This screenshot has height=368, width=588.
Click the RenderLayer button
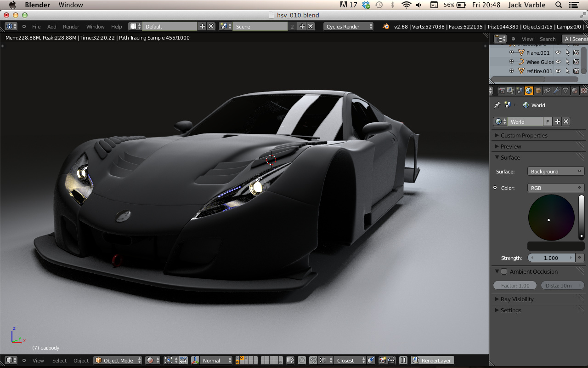(x=432, y=361)
